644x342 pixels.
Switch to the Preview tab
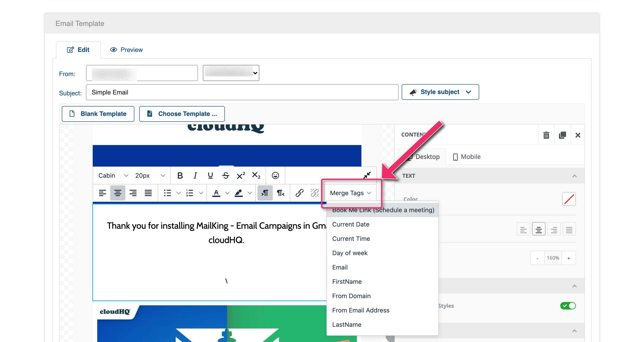coord(126,50)
